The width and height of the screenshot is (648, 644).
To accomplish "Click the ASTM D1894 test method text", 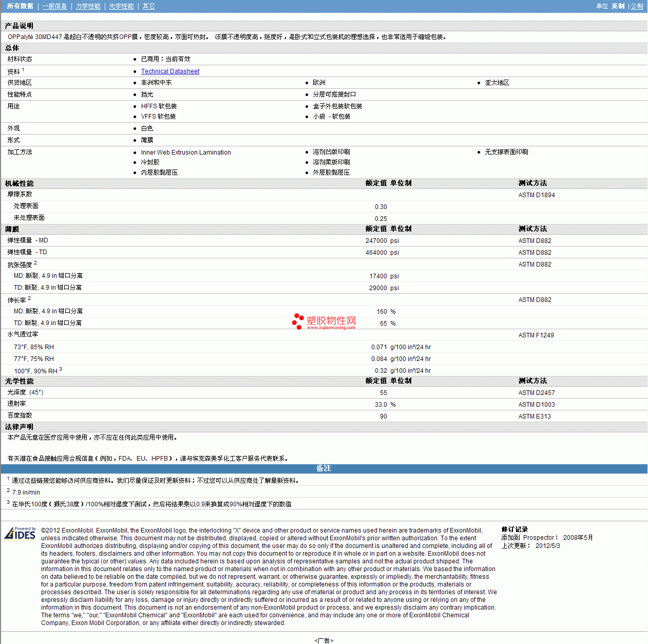I will pyautogui.click(x=537, y=195).
